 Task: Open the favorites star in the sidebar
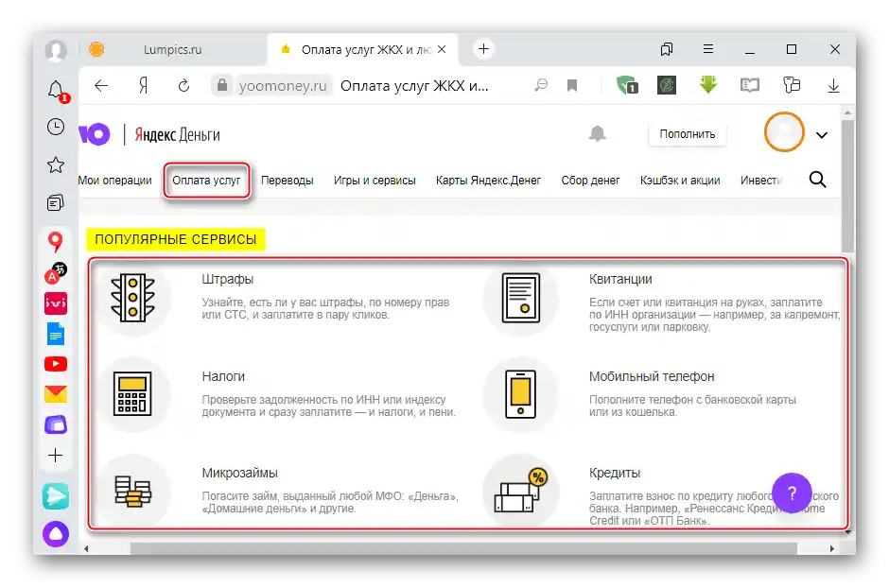56,164
